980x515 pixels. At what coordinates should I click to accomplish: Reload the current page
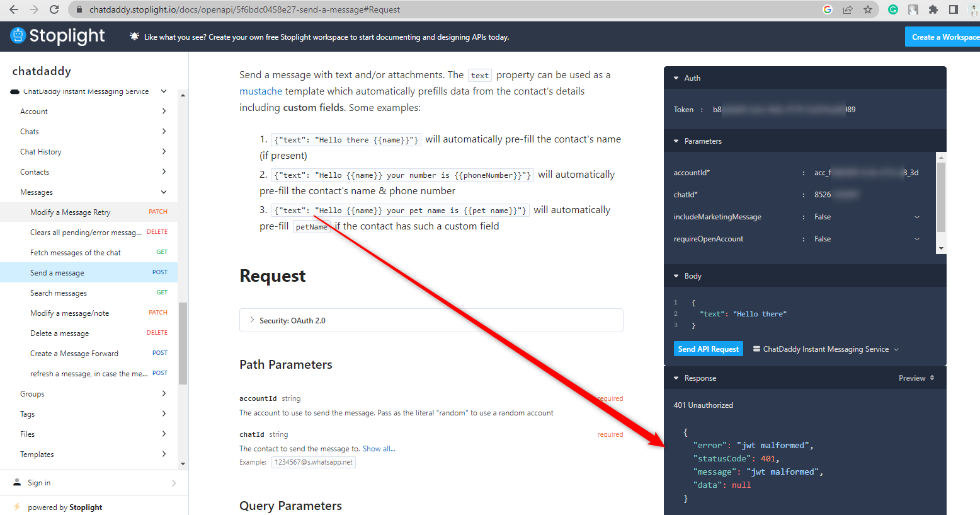pos(54,9)
